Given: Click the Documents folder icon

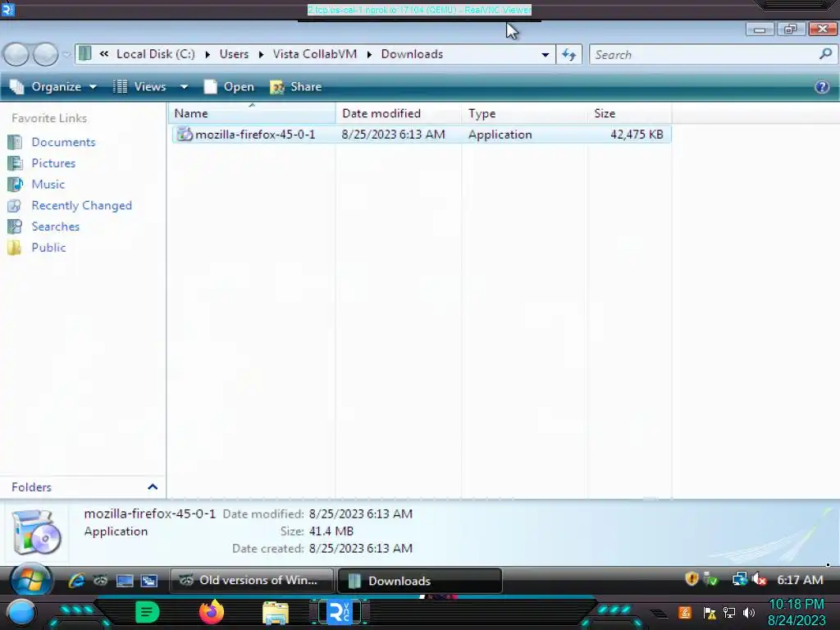Looking at the screenshot, I should [x=15, y=142].
